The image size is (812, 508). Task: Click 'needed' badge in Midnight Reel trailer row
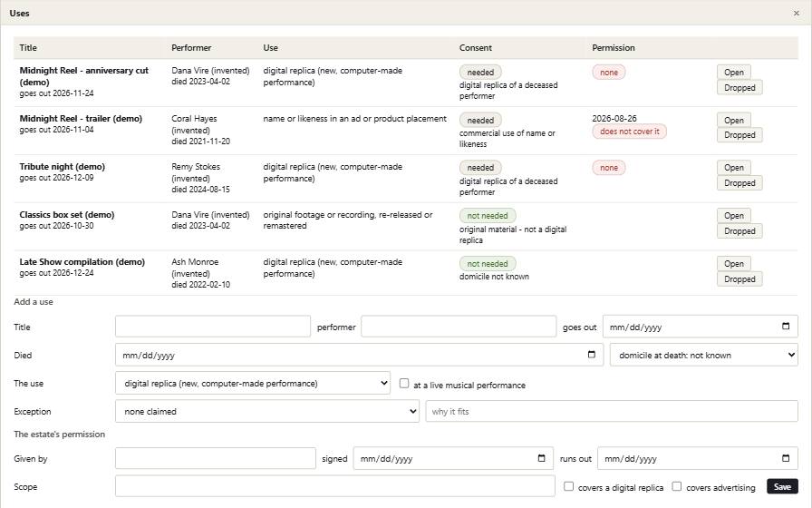coord(480,121)
